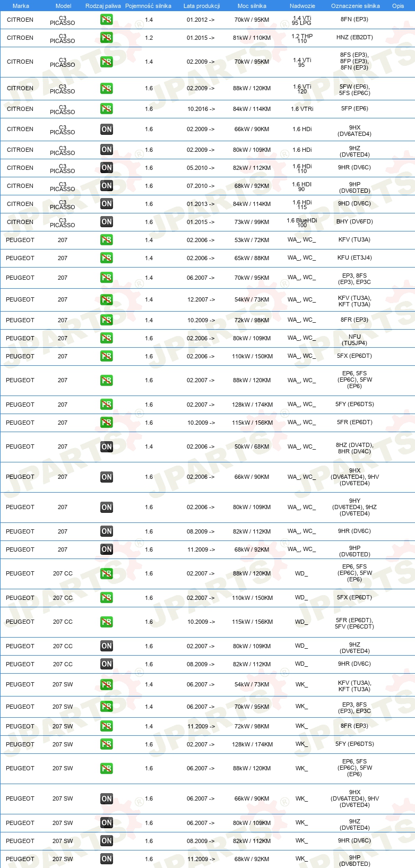The height and width of the screenshot is (868, 415).
Task: Click the ON icon in the 9HY (DV6TED4) row
Action: [106, 507]
